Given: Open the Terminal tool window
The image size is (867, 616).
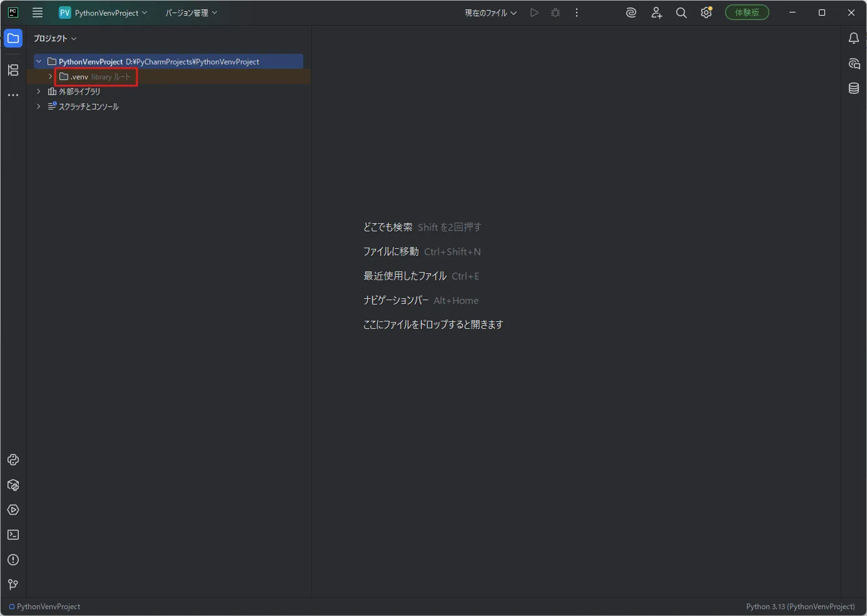Looking at the screenshot, I should (13, 535).
